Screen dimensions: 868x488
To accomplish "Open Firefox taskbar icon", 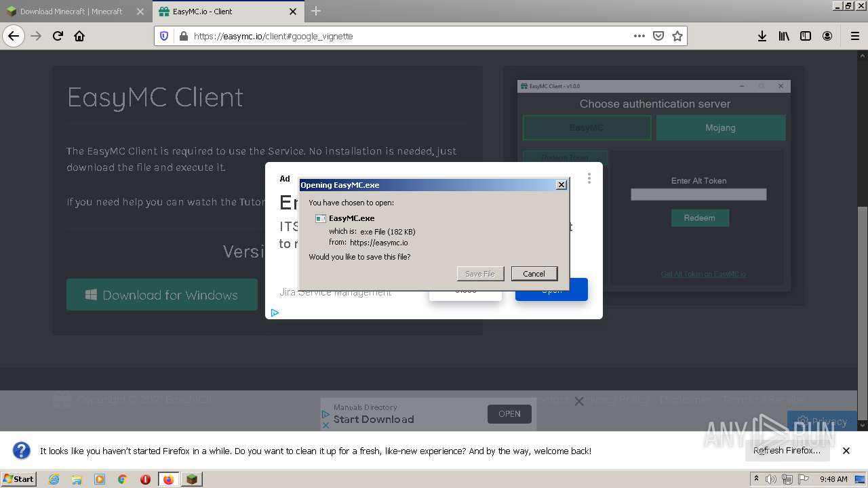I will (x=169, y=479).
